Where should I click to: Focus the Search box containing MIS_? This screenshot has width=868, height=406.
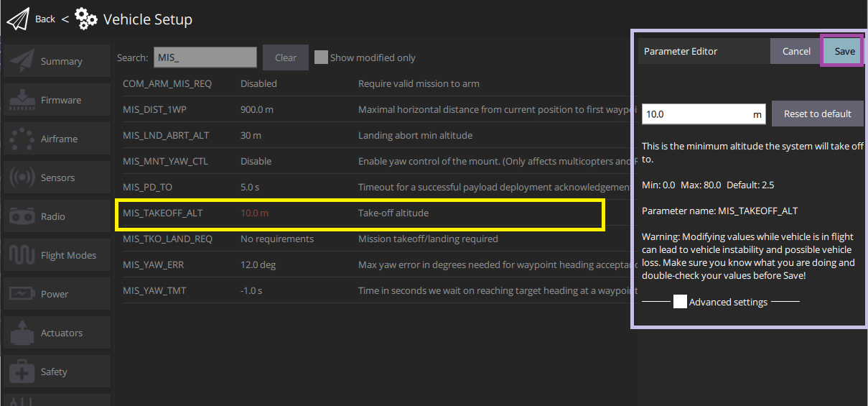pos(204,57)
